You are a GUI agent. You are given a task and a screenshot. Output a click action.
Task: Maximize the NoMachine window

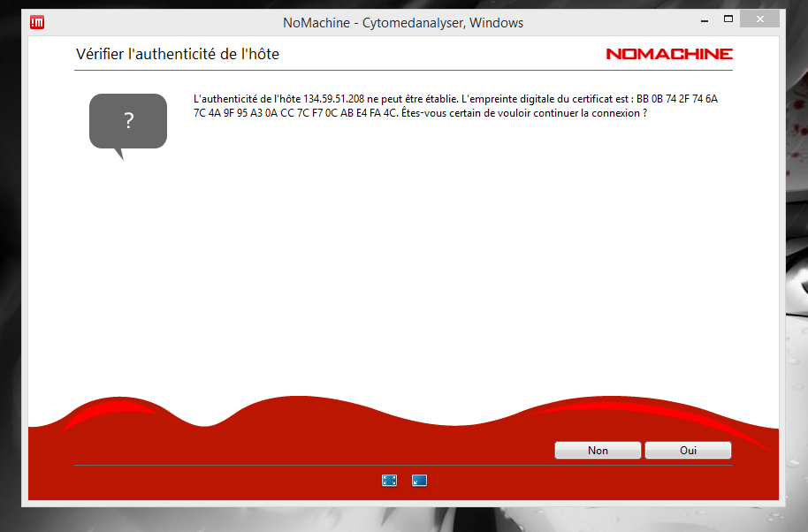(728, 19)
